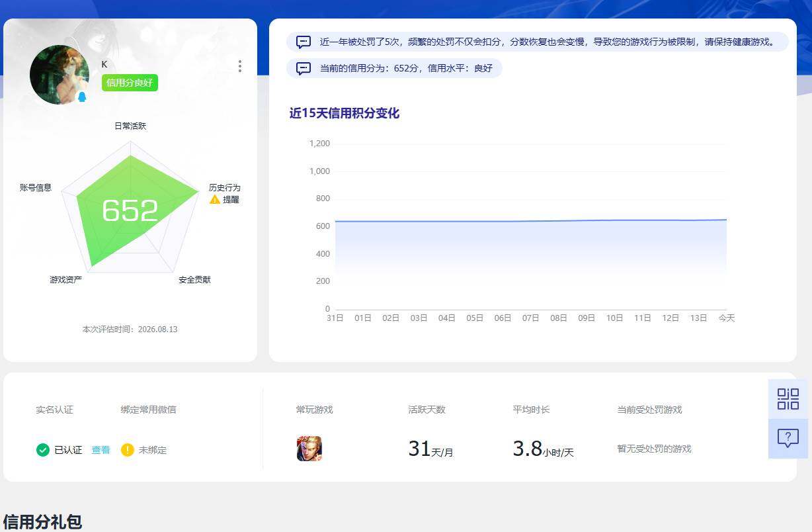Click the 本次评估时间 2026.08.13 text
Screen dimensions: 812x532
(x=130, y=329)
